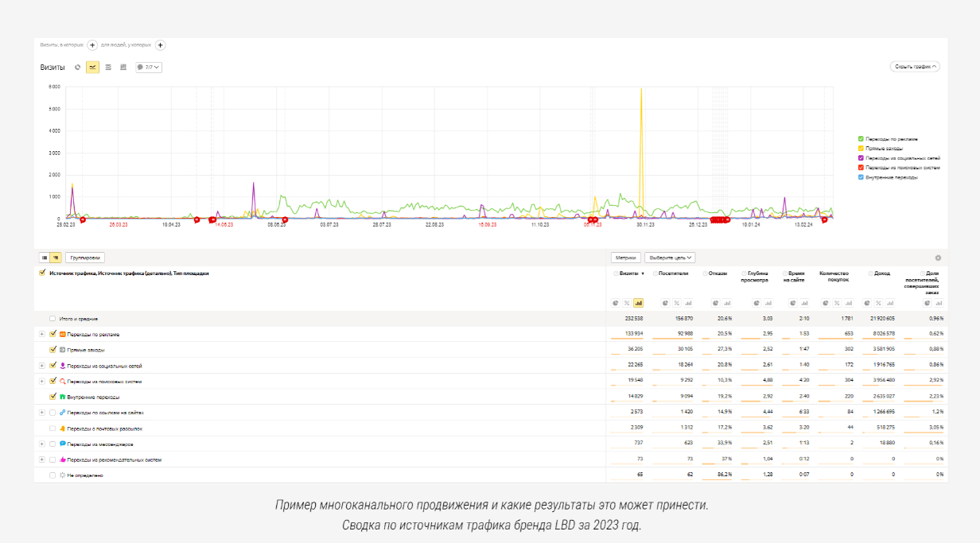Screen dimensions: 980x543
Task: Select tree table view icon
Action: point(56,258)
